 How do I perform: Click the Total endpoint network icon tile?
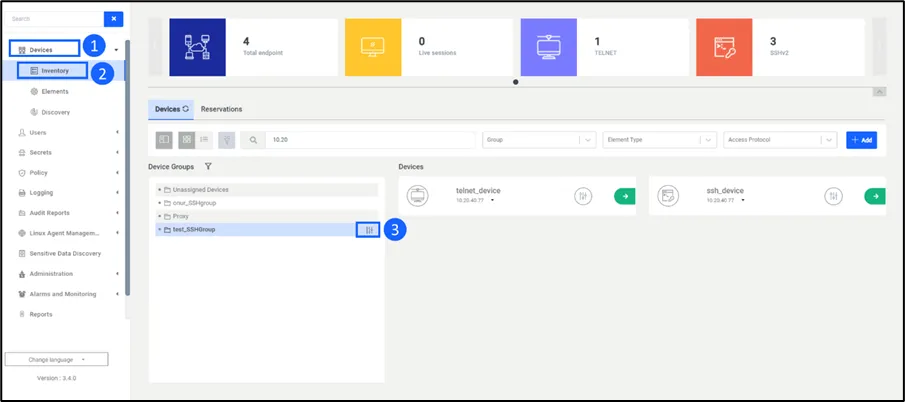pyautogui.click(x=197, y=47)
